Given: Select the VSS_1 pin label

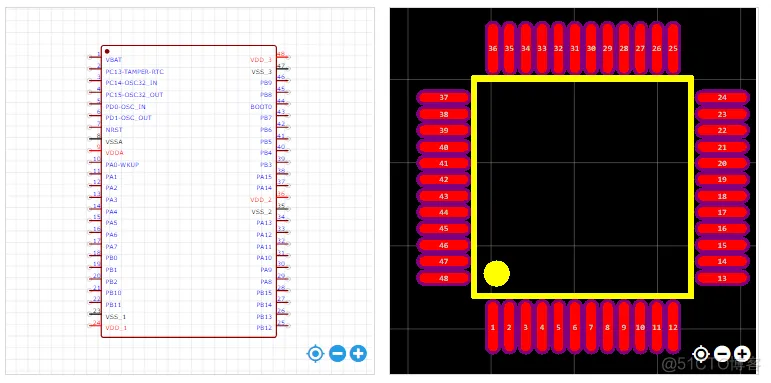Looking at the screenshot, I should click(116, 317).
